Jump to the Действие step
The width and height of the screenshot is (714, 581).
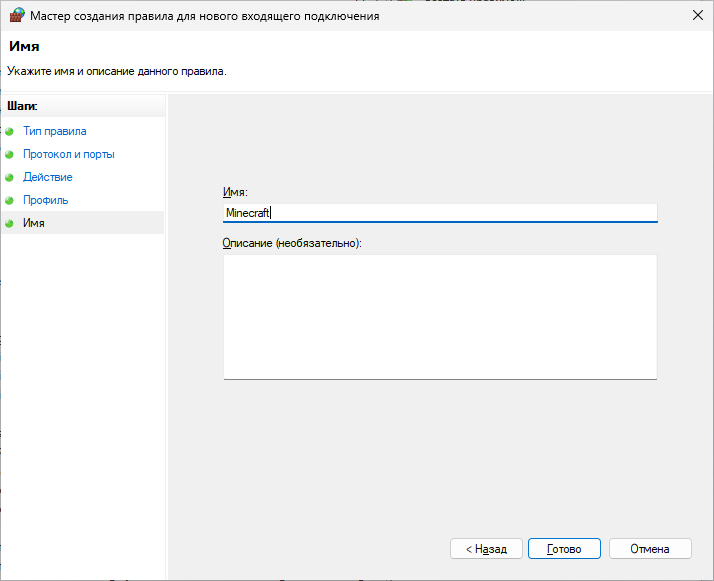click(47, 177)
